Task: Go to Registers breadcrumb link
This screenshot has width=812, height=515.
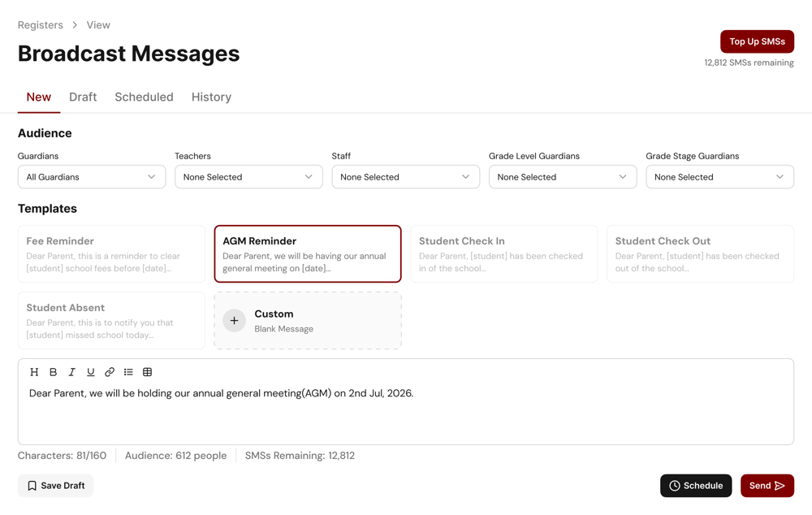Action: [x=41, y=25]
